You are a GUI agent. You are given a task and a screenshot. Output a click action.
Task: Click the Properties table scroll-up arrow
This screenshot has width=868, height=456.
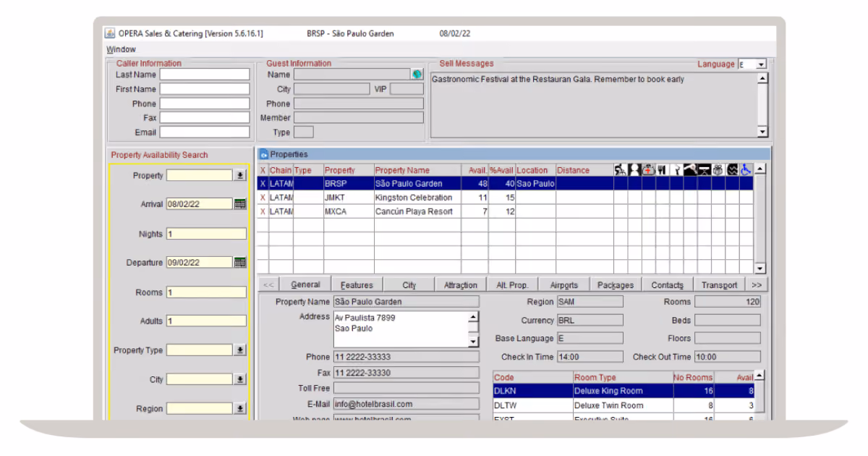759,170
